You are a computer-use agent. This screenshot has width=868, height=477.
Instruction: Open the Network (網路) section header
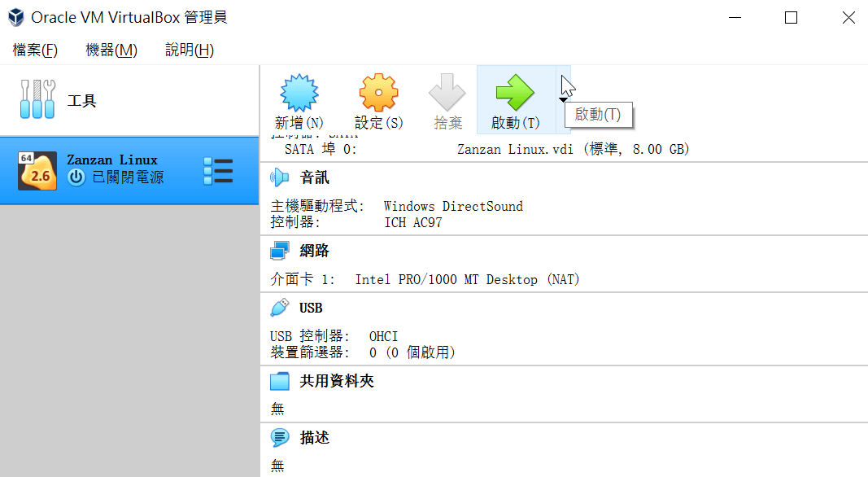coord(314,251)
